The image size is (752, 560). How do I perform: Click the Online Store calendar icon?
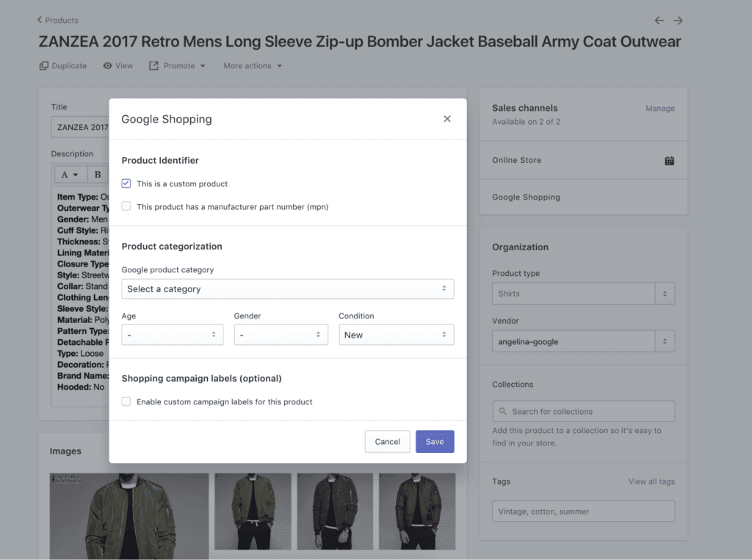point(670,161)
